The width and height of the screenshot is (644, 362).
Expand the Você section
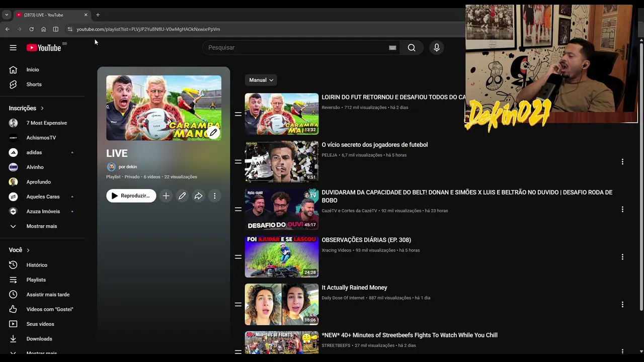coord(19,250)
